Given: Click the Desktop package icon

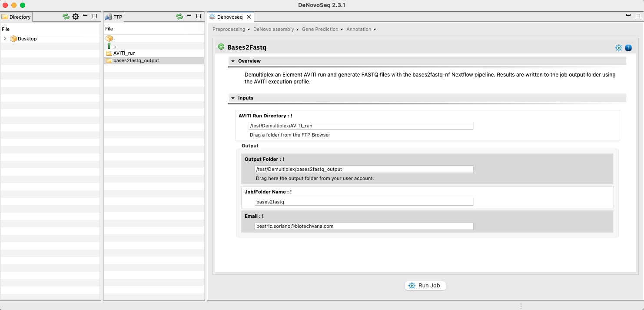Looking at the screenshot, I should coord(13,39).
